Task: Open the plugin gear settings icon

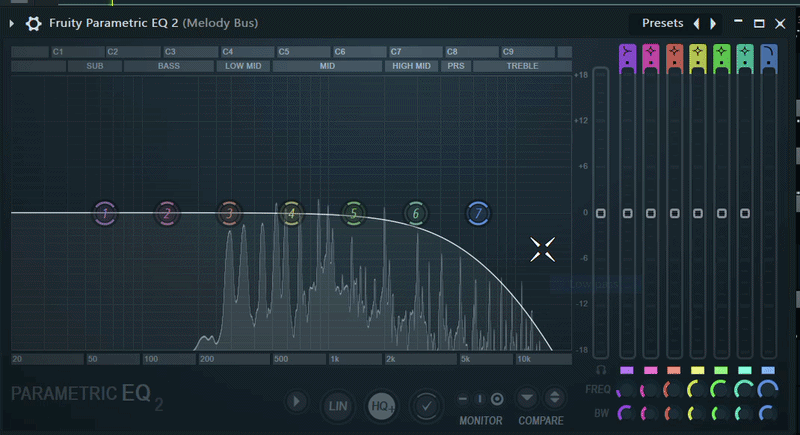Action: 34,23
